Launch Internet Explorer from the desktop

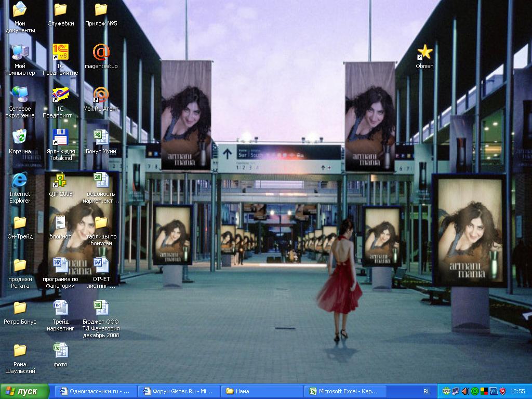click(20, 180)
